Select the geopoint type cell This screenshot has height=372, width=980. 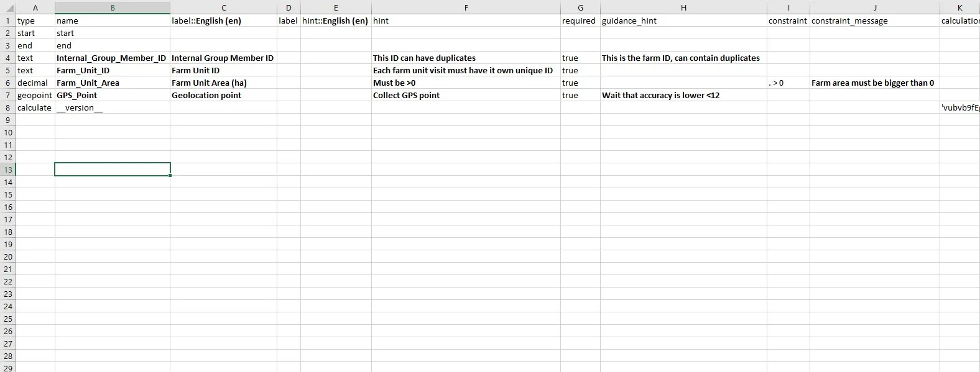[x=35, y=95]
